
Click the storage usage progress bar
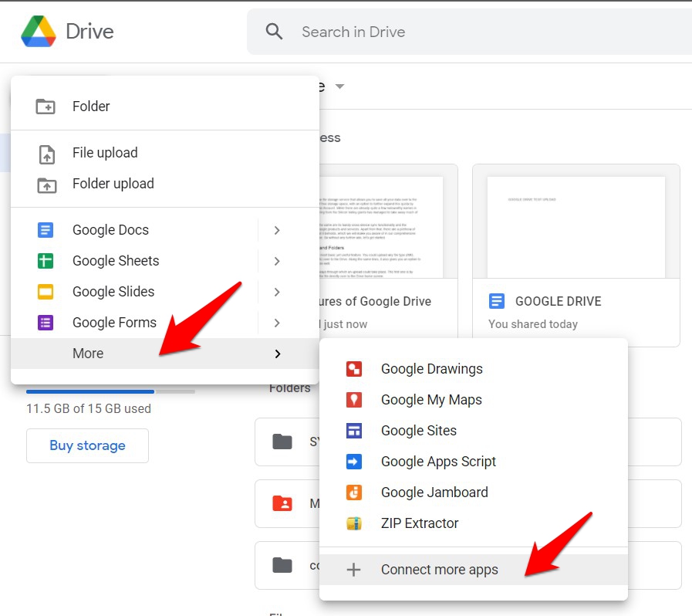(x=110, y=391)
